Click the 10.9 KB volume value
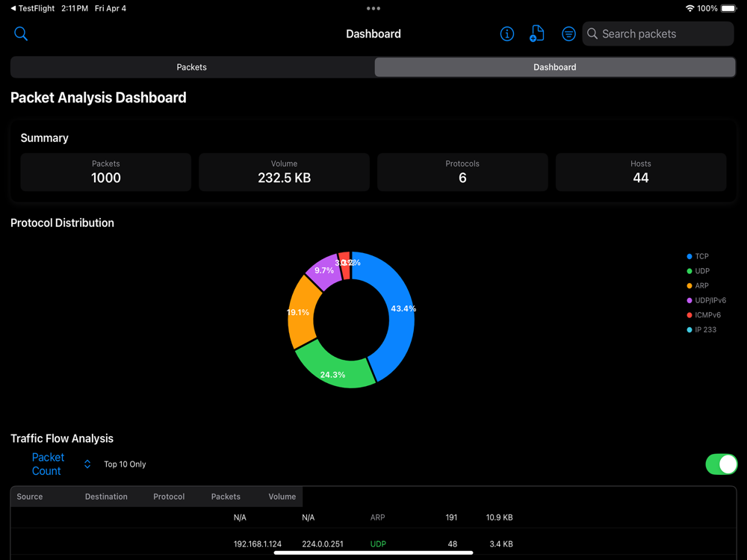 (499, 517)
